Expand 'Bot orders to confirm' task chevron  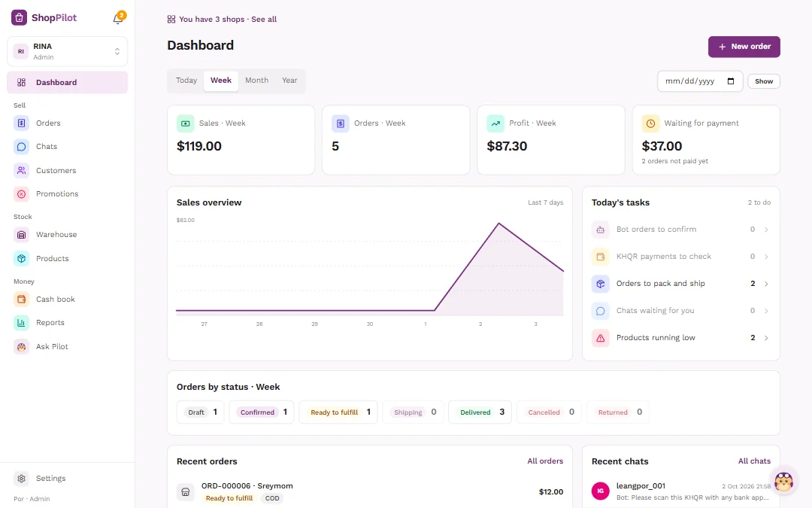pos(766,230)
